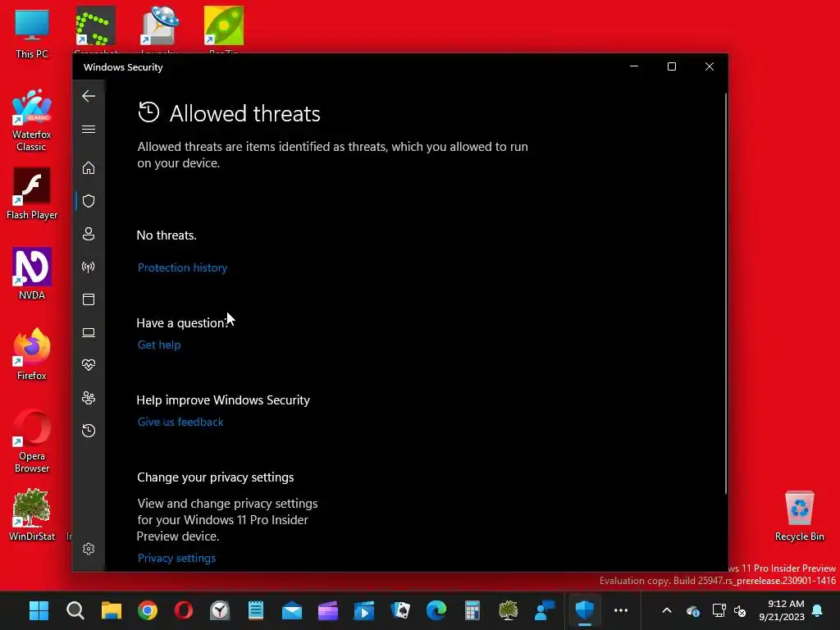Launch Google Chrome from taskbar
The image size is (840, 630).
point(148,610)
